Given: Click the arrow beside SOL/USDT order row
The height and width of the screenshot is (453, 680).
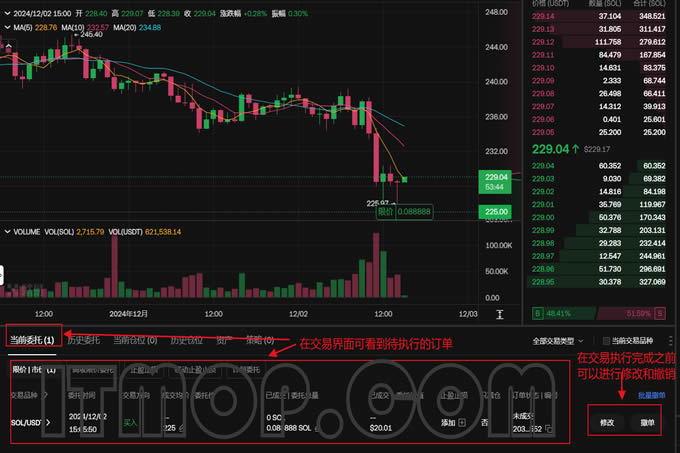Looking at the screenshot, I should pos(47,422).
